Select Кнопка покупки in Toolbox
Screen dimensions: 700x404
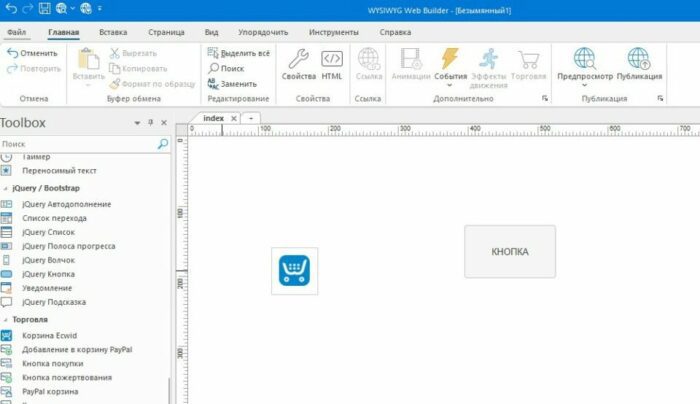53,363
